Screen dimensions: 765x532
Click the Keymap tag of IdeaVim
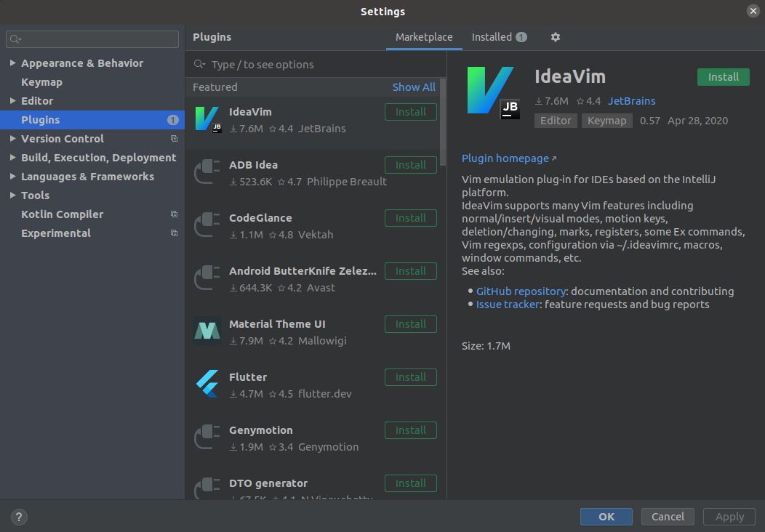[607, 121]
